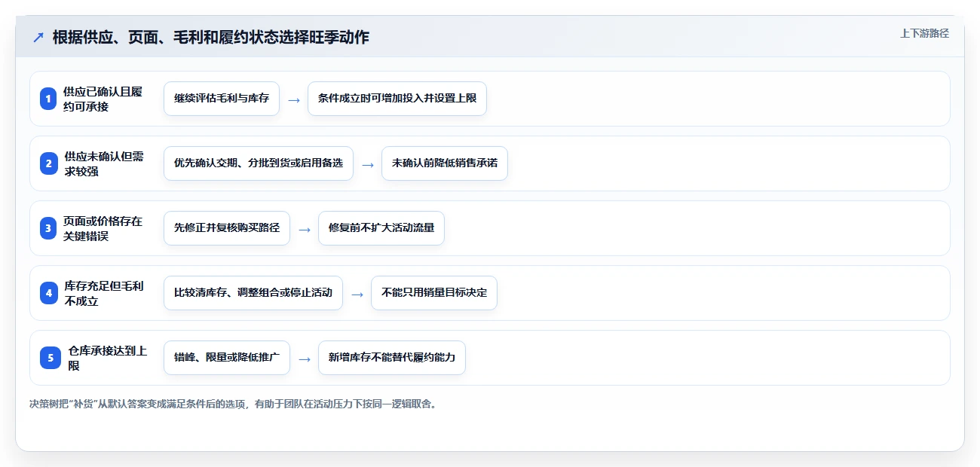
Task: Click the 继续评估毛利与库存 box
Action: [x=222, y=99]
